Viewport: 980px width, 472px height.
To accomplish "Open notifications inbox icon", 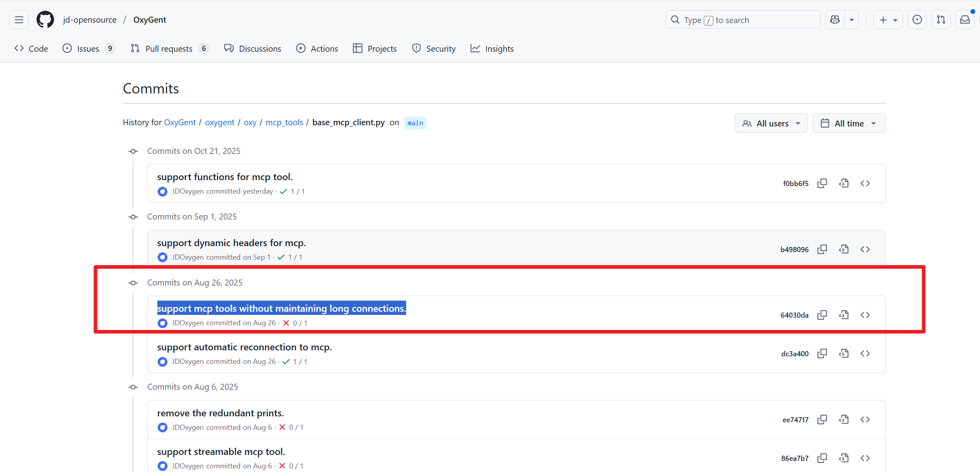I will [x=965, y=20].
